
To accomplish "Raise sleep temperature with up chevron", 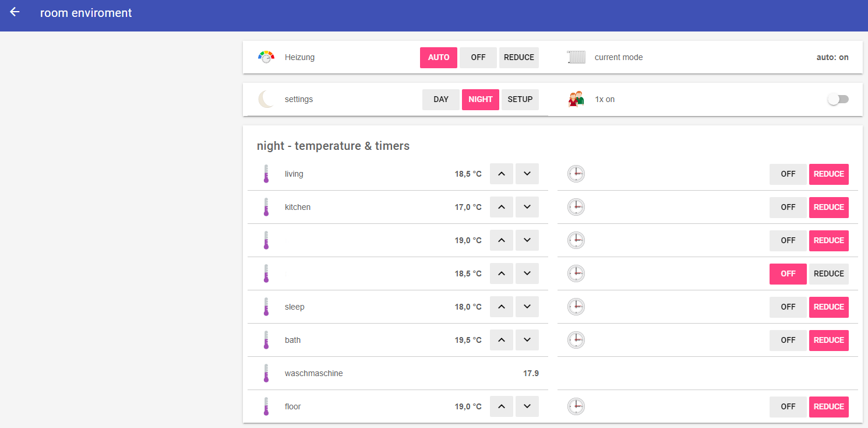I will point(502,307).
